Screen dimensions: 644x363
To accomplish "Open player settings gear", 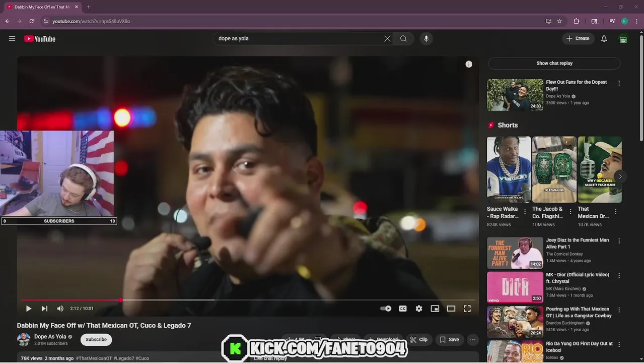I will click(419, 309).
